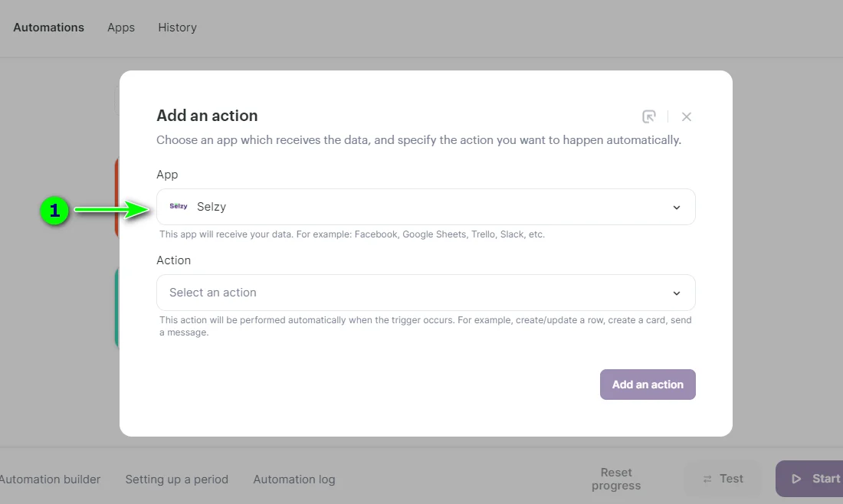Click the swap arrows icon on the Test button
The image size is (843, 504).
pyautogui.click(x=707, y=478)
